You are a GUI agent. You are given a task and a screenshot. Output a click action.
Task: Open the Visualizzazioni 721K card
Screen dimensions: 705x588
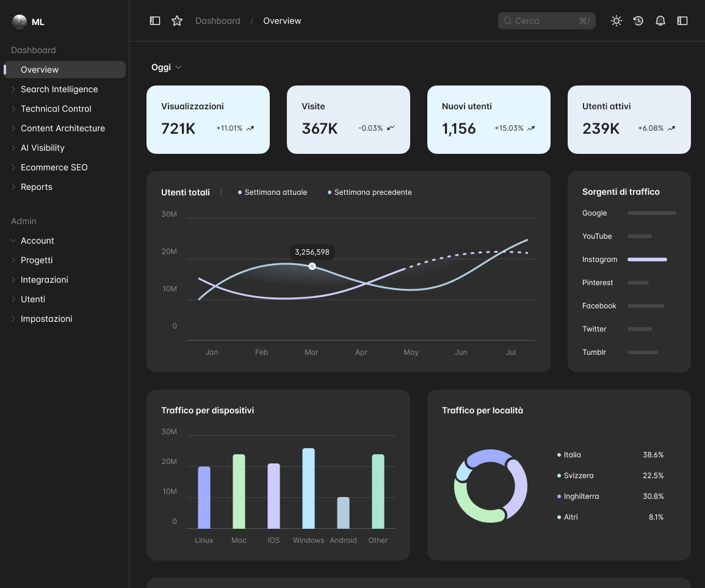pyautogui.click(x=208, y=120)
